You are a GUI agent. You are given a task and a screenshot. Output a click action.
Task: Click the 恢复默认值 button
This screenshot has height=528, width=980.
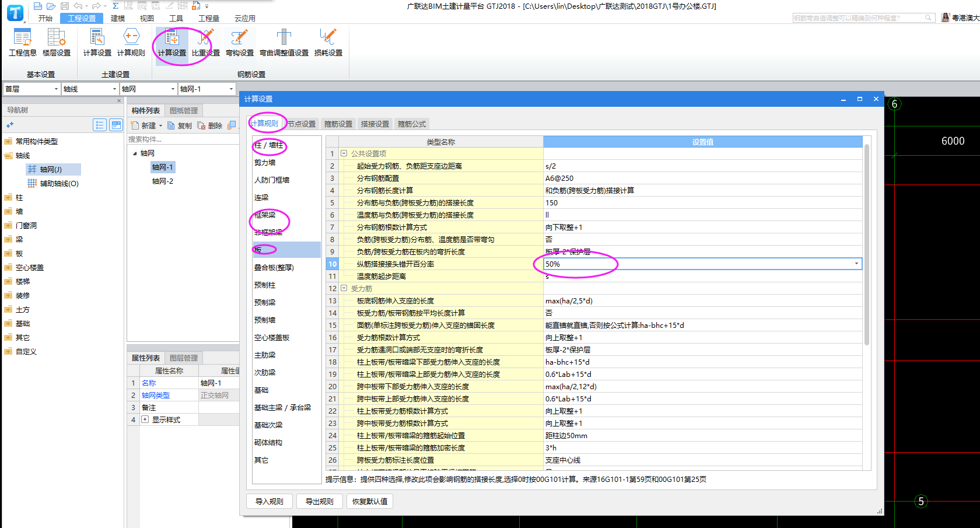[370, 501]
